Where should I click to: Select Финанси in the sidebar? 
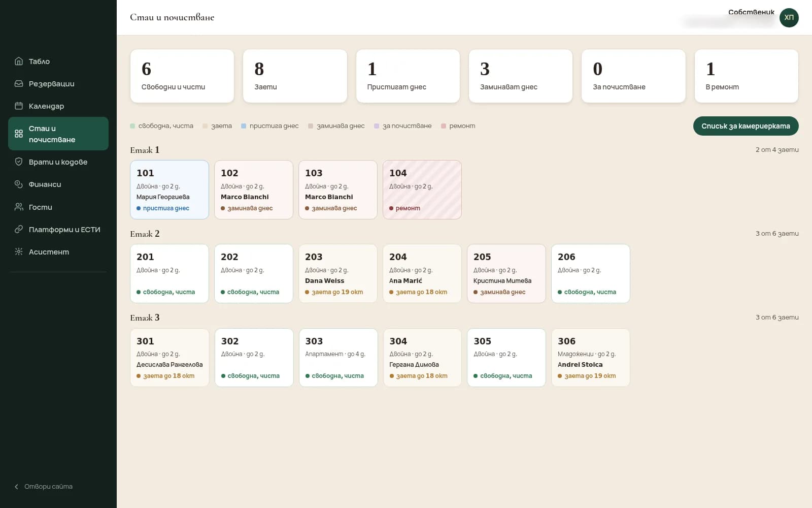pyautogui.click(x=58, y=184)
